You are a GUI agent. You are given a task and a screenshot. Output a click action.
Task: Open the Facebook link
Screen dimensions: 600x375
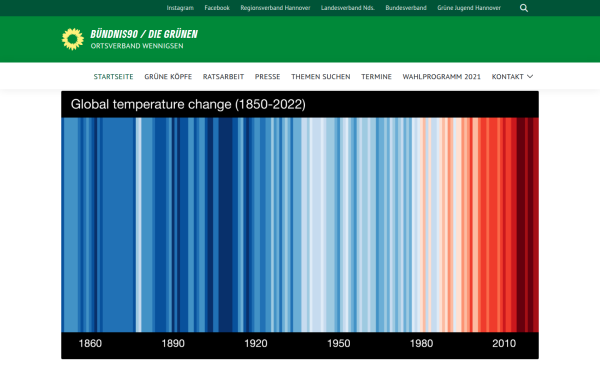pos(217,8)
